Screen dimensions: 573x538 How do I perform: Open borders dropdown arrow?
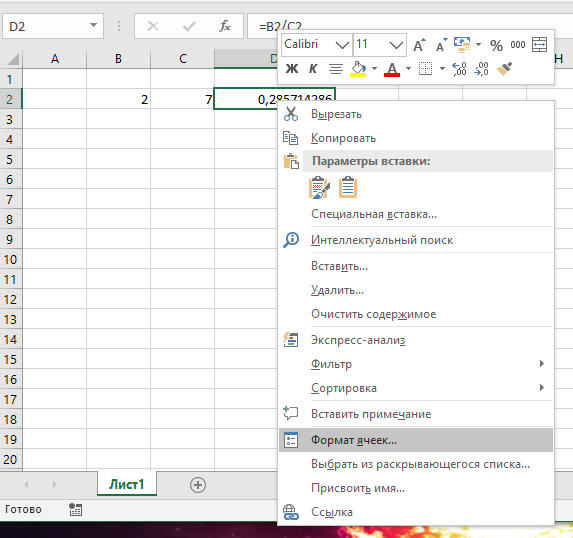click(x=442, y=68)
